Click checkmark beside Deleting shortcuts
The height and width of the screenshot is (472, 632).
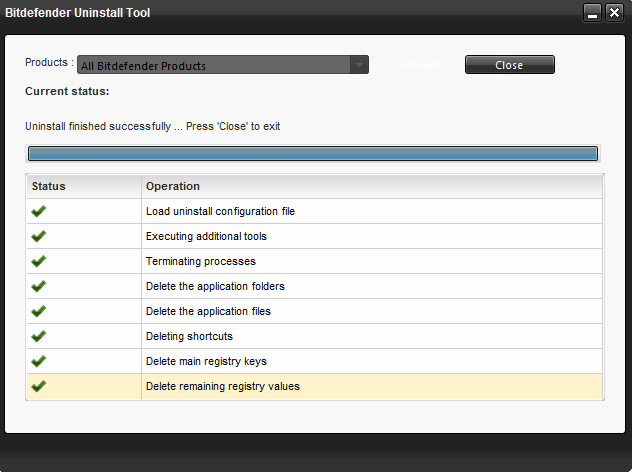39,336
